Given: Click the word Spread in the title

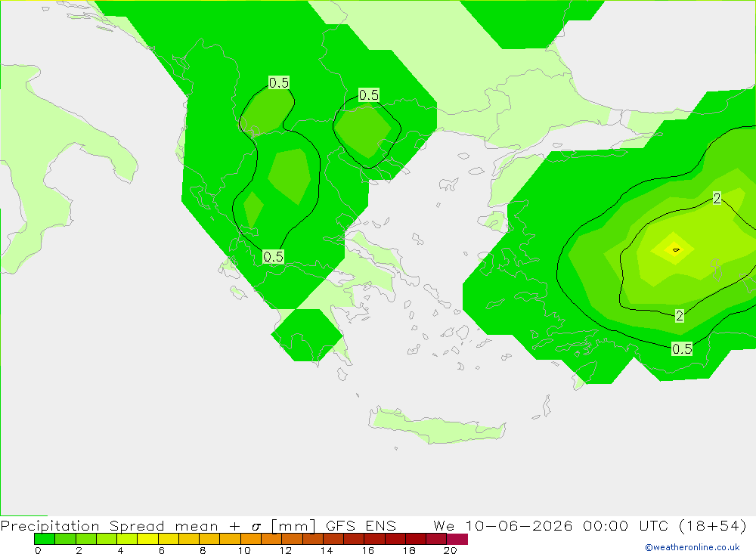Looking at the screenshot, I should (137, 525).
